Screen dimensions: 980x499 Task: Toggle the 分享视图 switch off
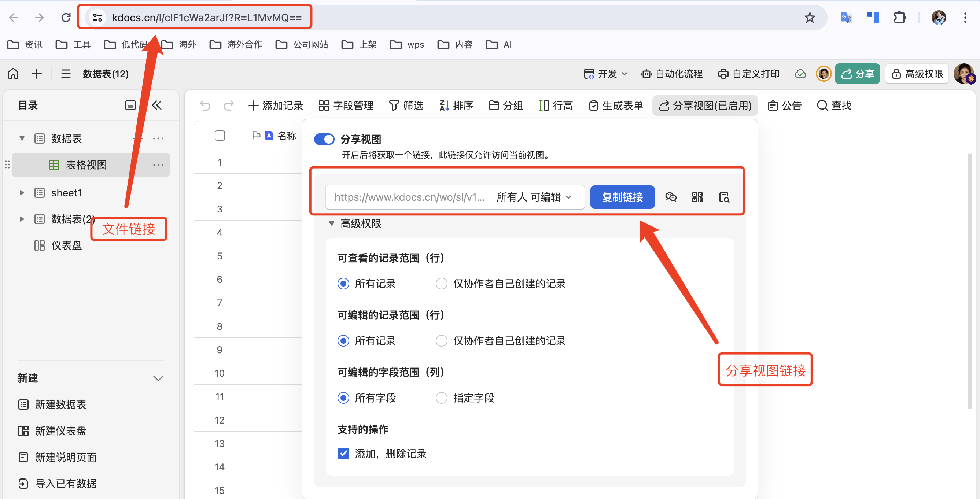[324, 139]
